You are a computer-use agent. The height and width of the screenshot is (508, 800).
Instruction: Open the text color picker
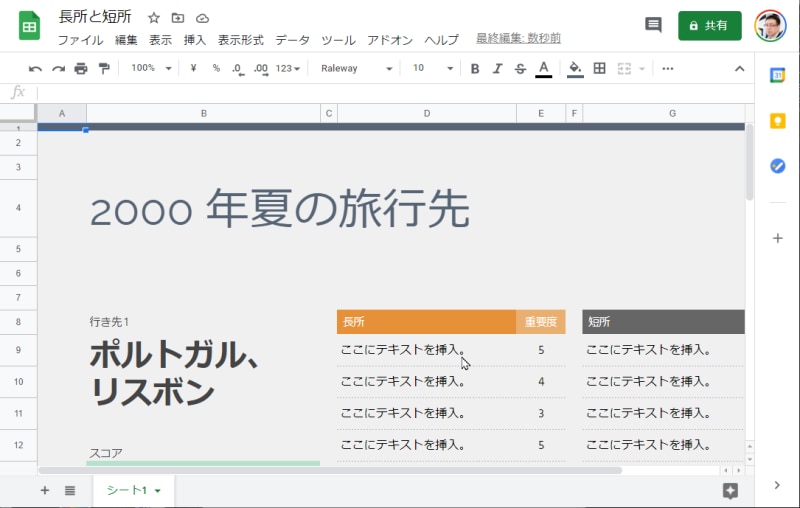(x=543, y=69)
